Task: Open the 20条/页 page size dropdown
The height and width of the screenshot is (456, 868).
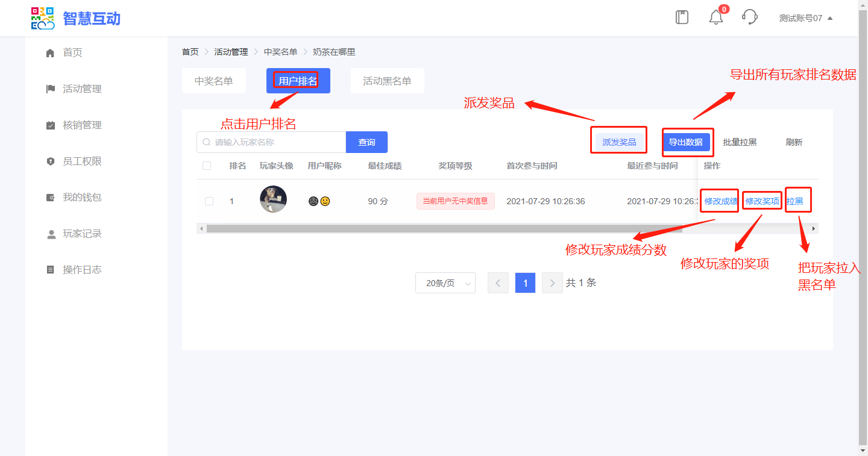Action: 445,283
